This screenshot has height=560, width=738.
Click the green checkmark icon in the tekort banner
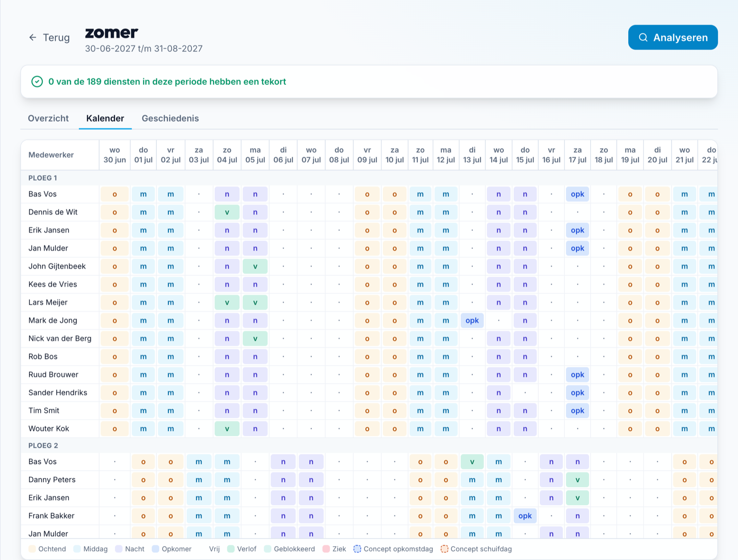tap(37, 82)
